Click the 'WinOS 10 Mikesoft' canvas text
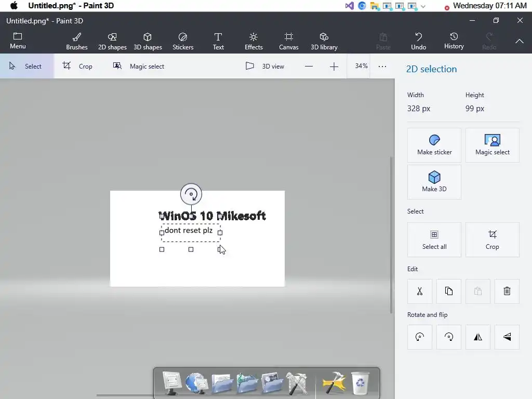This screenshot has height=399, width=532. coord(212,216)
